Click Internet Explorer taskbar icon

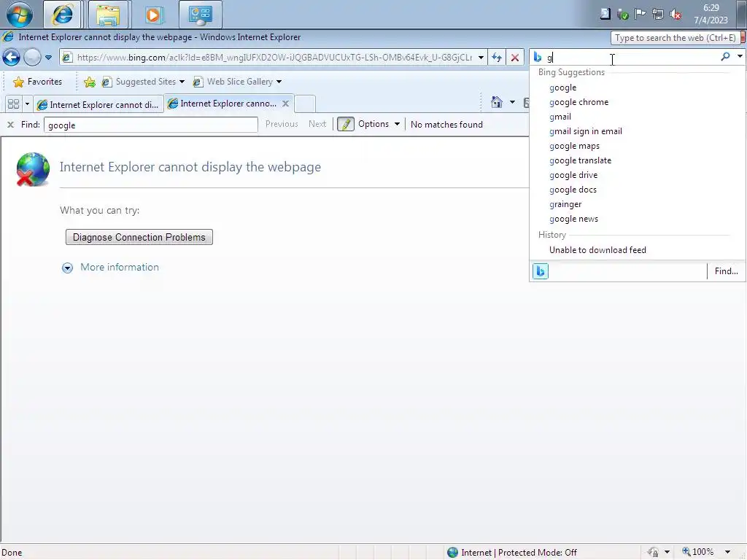63,15
